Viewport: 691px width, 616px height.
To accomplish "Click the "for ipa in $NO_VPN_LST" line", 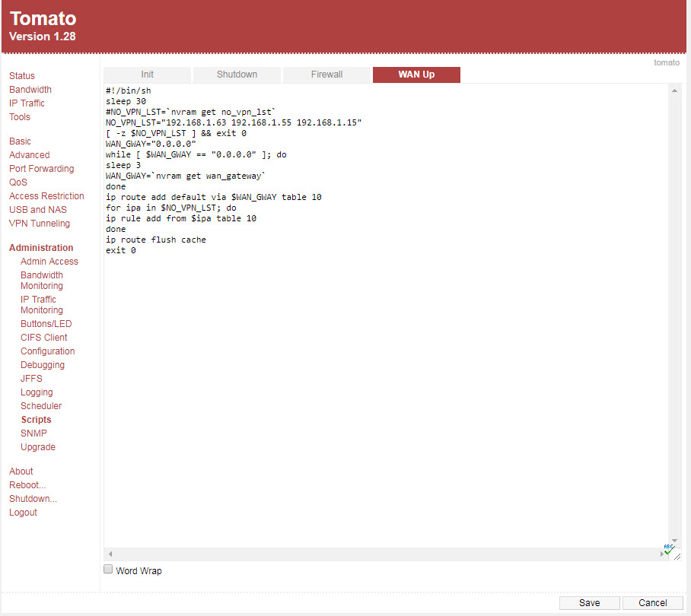I will (x=171, y=208).
